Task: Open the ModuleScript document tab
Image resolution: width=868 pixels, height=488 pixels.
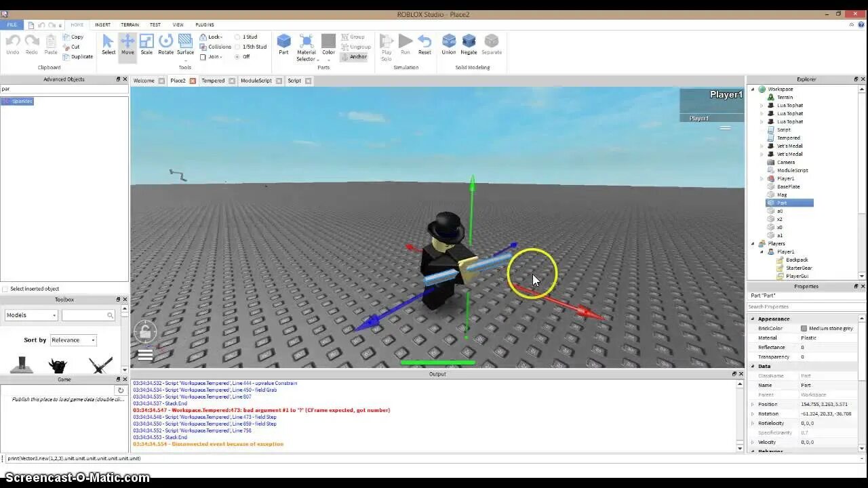Action: click(256, 81)
